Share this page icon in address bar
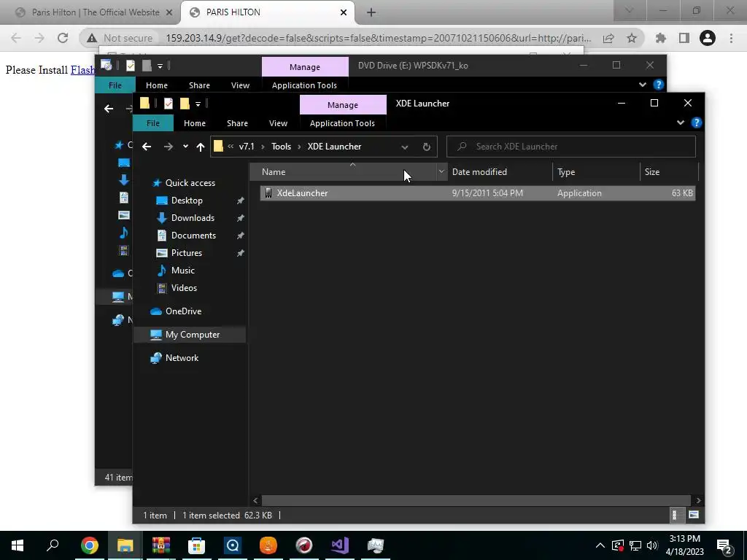747x560 pixels. (608, 38)
